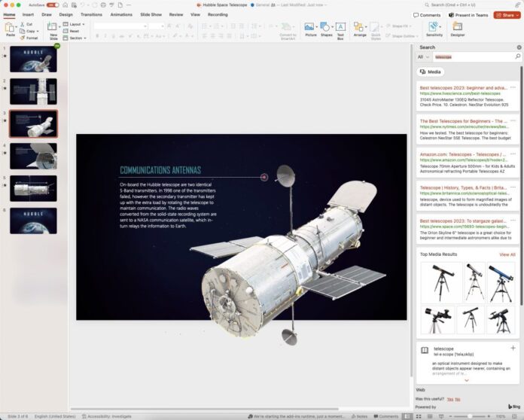524x420 pixels.
Task: Open Paste options dropdown arrow
Action: point(16,27)
